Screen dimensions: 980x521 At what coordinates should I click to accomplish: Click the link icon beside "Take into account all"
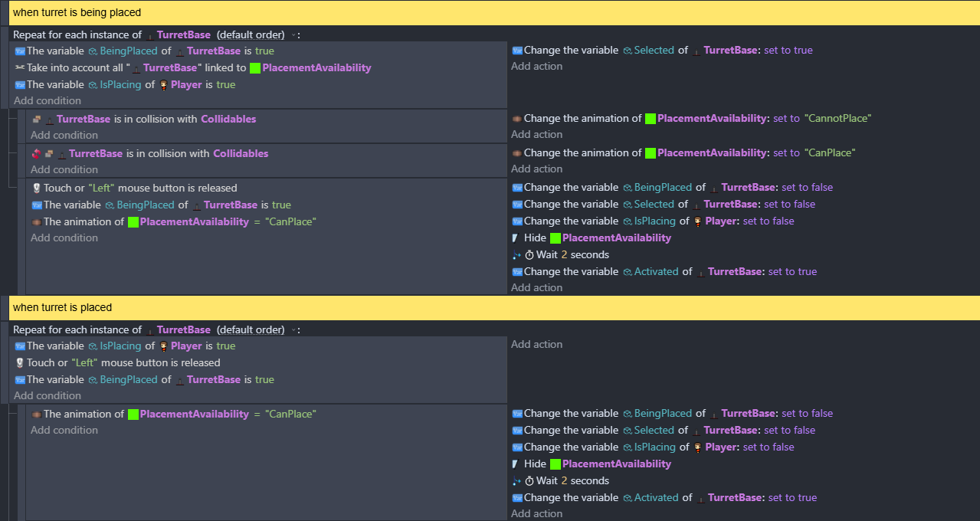coord(20,67)
